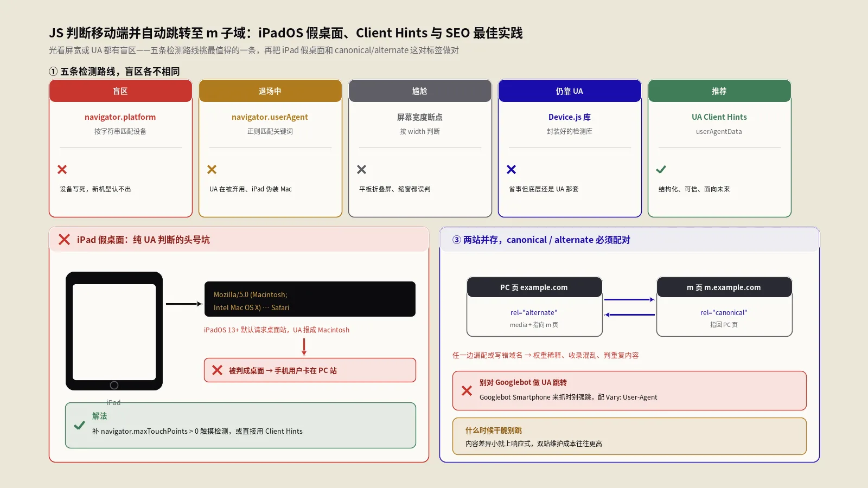Click the iPad tablet illustration
Viewport: 868px width, 488px height.
click(x=114, y=331)
